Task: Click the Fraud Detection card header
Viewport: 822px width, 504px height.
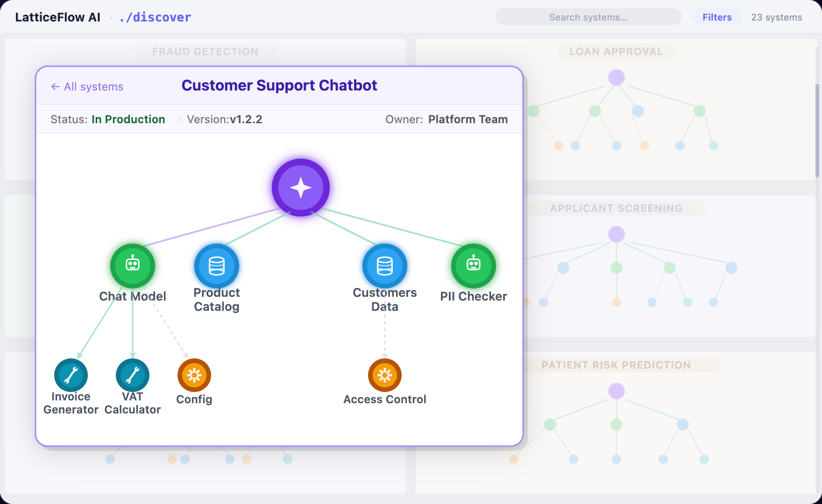Action: tap(205, 51)
